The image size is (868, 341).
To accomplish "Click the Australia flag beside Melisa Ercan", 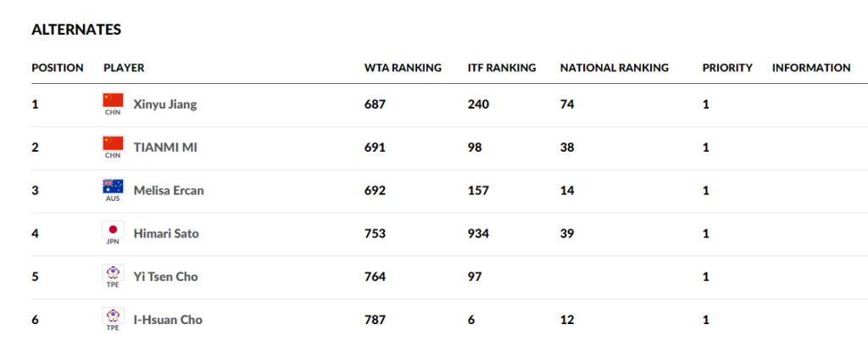I will tap(113, 187).
